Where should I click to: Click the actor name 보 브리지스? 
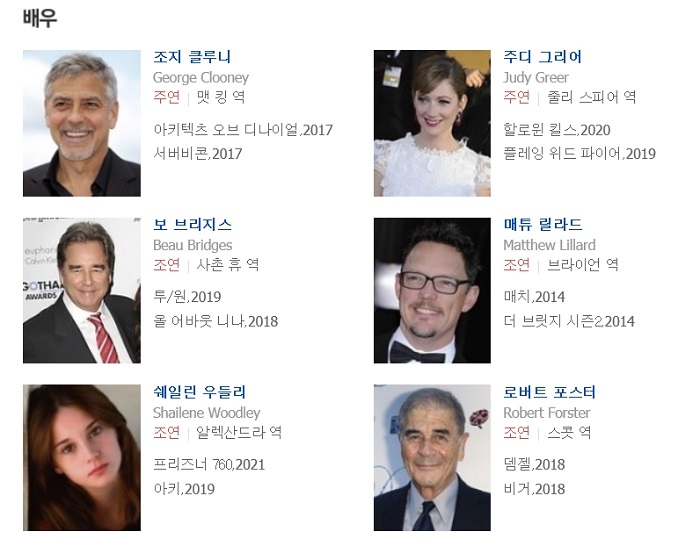tap(192, 224)
